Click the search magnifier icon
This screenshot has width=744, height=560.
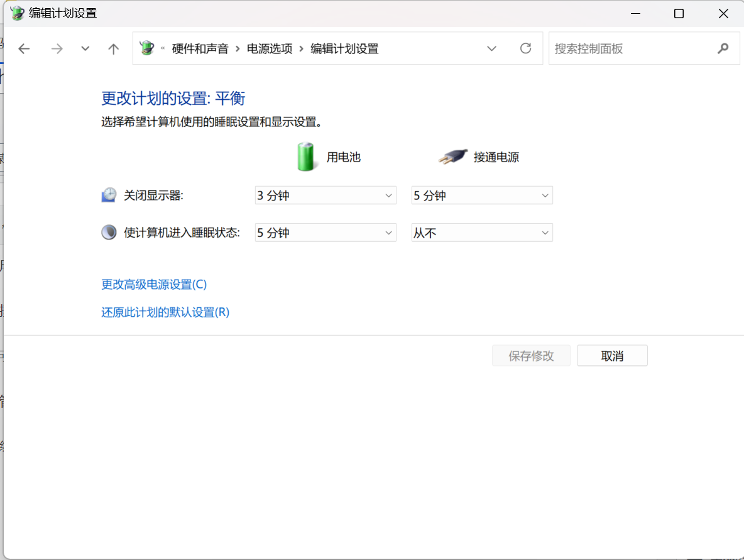point(723,48)
